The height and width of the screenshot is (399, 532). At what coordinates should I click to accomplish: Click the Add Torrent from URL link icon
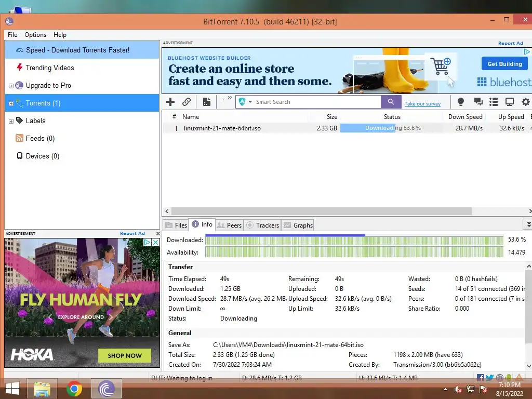[187, 102]
